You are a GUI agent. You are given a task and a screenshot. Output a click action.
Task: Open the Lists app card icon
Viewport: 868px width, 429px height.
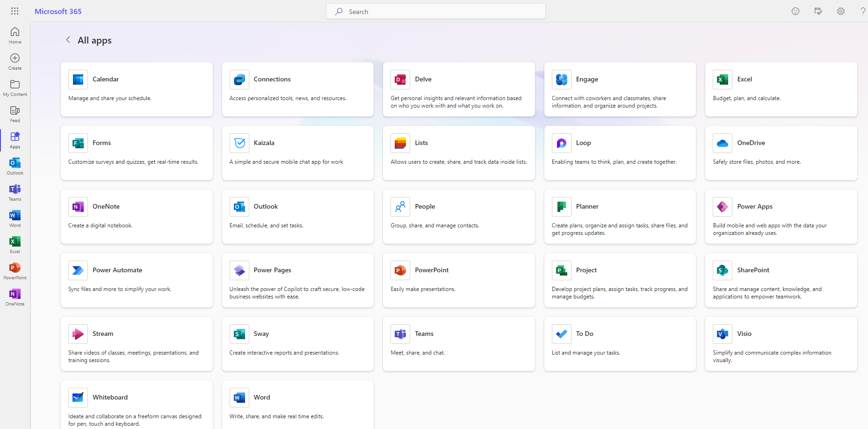click(400, 143)
